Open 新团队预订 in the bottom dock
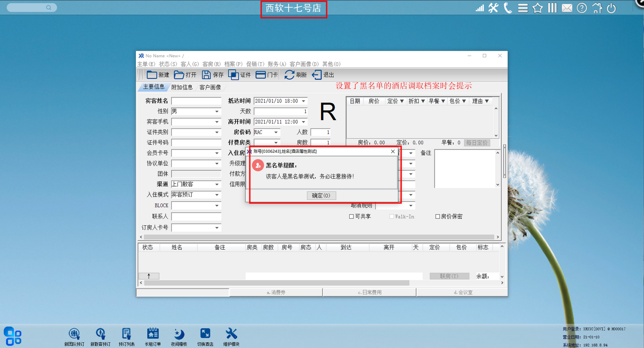This screenshot has height=348, width=644. (x=74, y=337)
